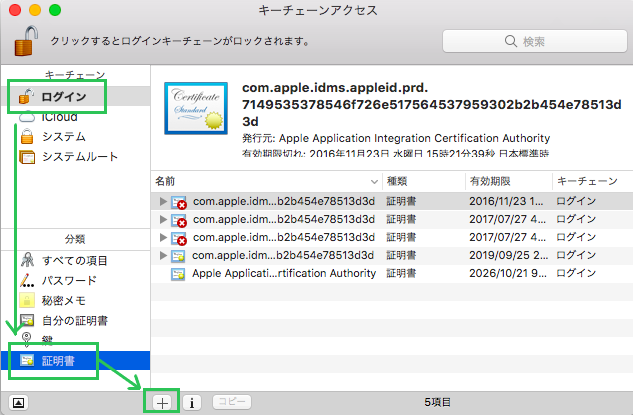
Task: Sort by 種類 column header
Action: click(424, 181)
